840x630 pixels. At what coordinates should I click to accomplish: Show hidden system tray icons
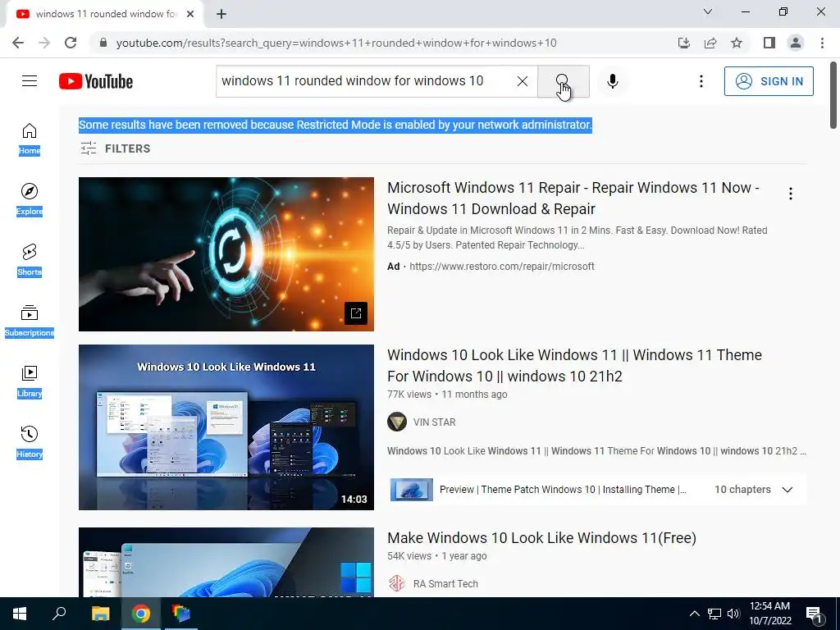point(694,614)
